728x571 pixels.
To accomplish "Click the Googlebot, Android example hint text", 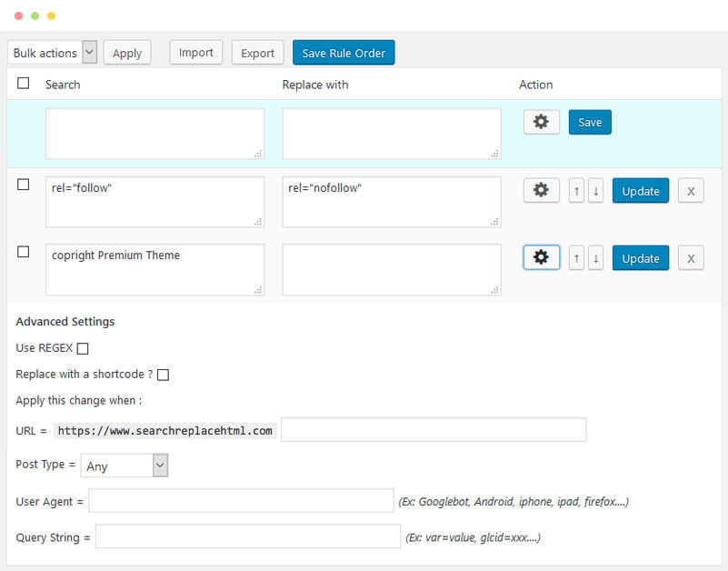I will [x=514, y=502].
